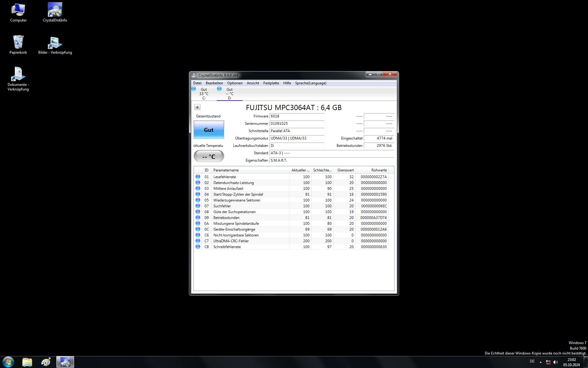This screenshot has height=368, width=588.
Task: Click the status orb for Schreibfehlerrate row
Action: click(198, 247)
